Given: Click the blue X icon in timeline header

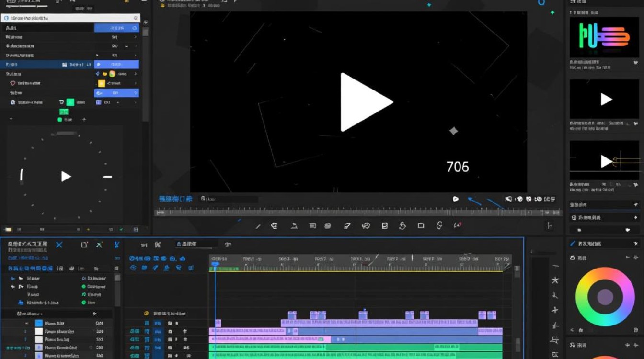Looking at the screenshot, I should pyautogui.click(x=59, y=245).
